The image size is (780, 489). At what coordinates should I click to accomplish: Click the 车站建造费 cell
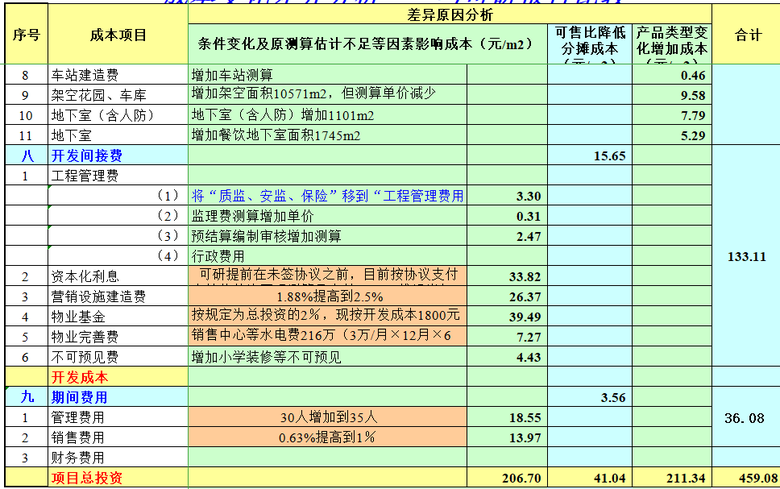click(117, 75)
